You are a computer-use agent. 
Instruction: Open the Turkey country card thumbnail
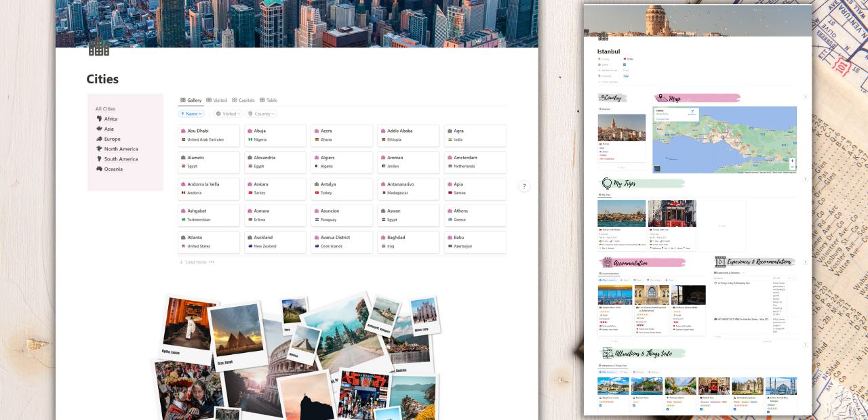(x=622, y=127)
